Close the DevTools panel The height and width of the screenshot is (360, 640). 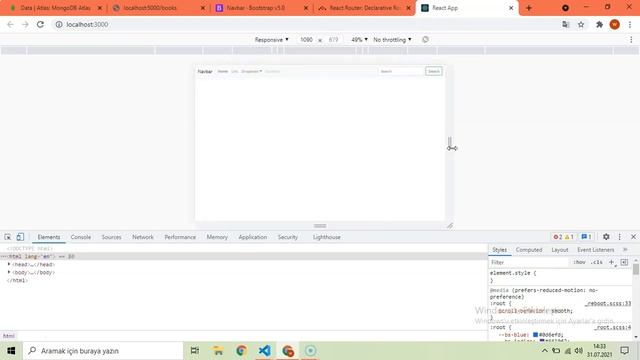633,237
